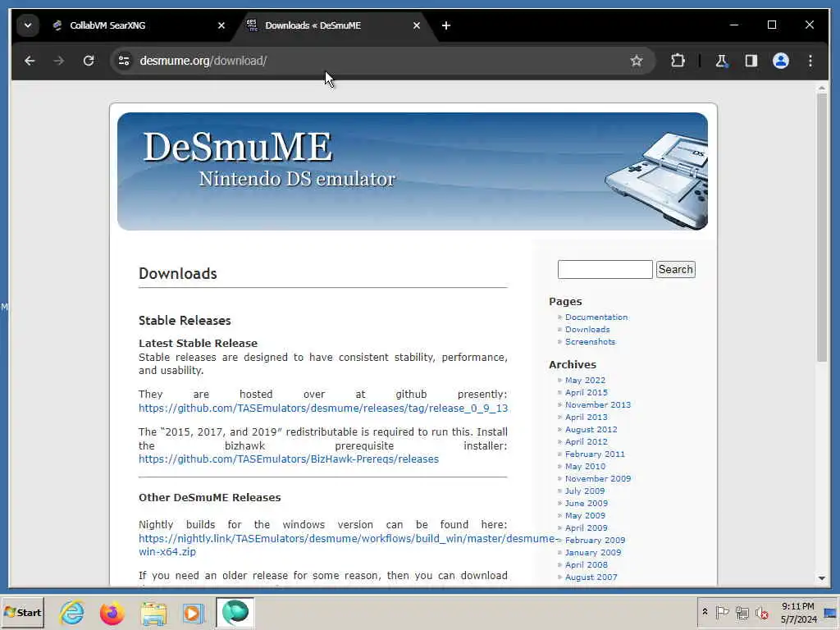Open Chrome Labs flask icon
The image size is (840, 630).
pyautogui.click(x=722, y=61)
